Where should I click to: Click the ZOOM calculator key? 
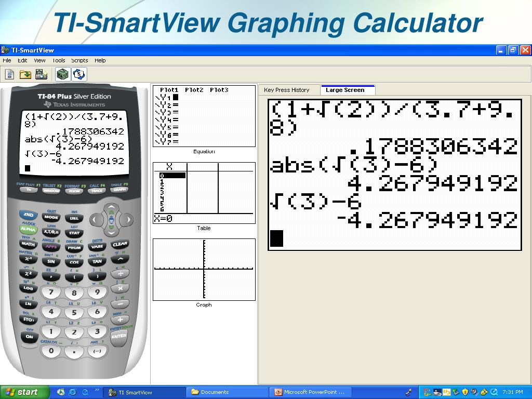point(74,191)
